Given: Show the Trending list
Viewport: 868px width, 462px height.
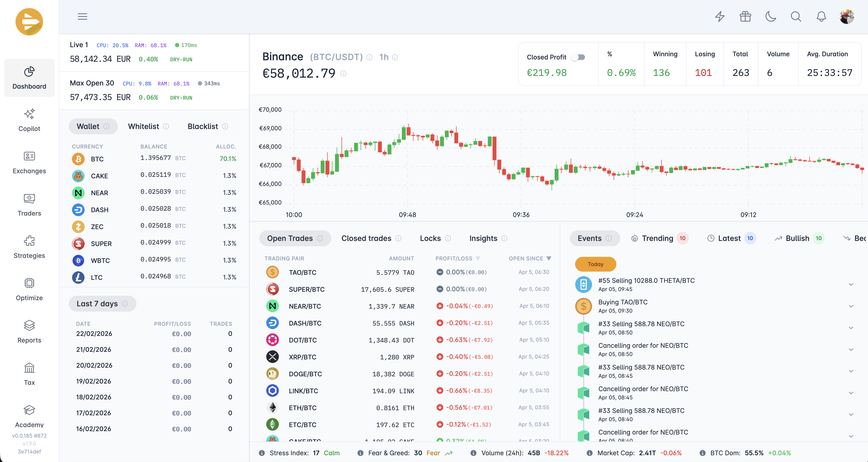Looking at the screenshot, I should coord(657,238).
